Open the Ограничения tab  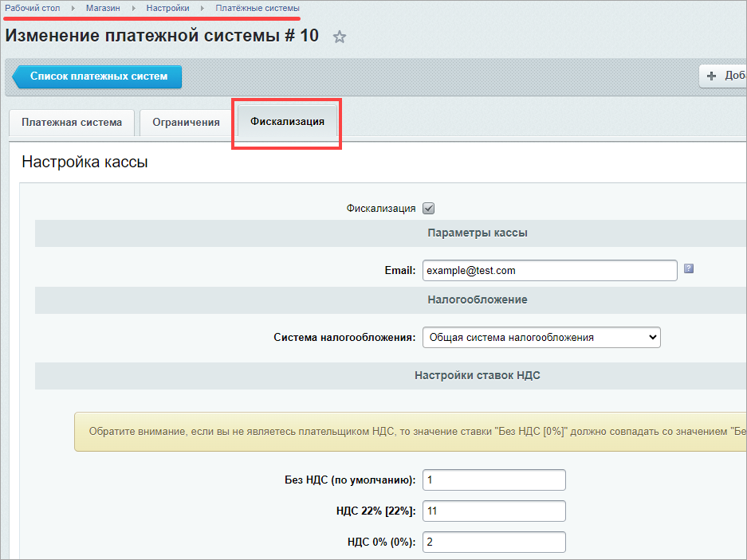186,123
